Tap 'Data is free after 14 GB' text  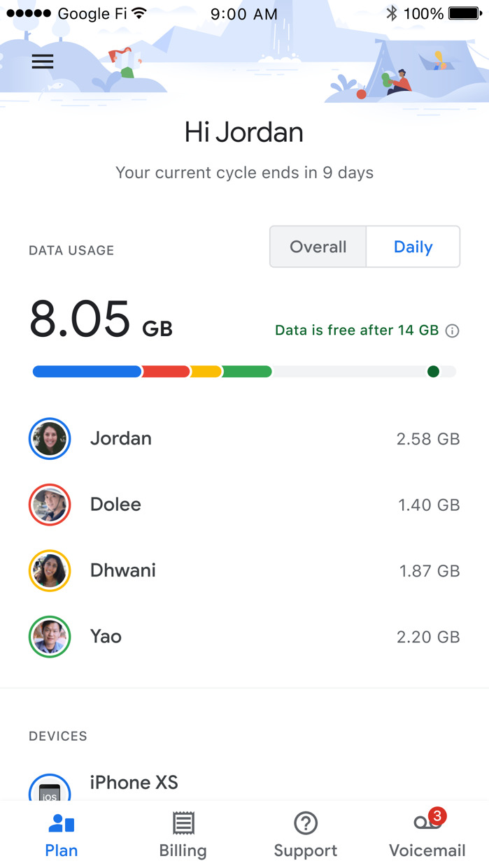tap(357, 331)
